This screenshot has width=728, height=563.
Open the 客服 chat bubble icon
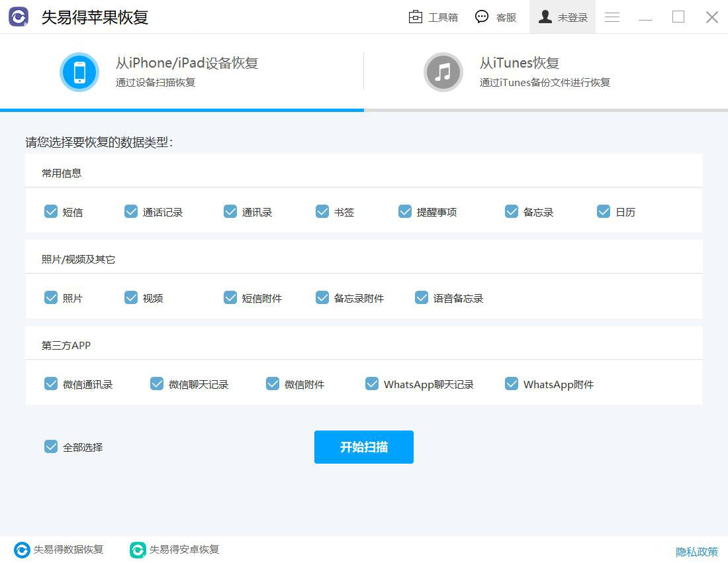click(481, 17)
